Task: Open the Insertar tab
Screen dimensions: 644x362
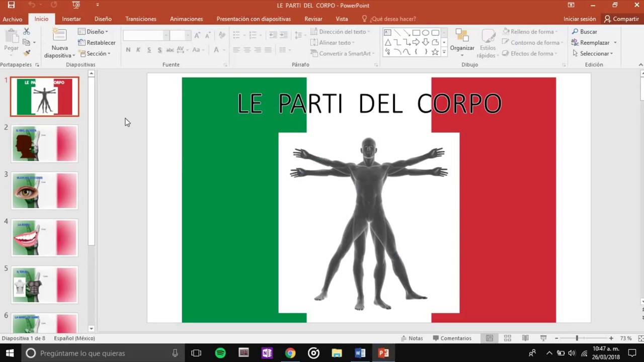Action: tap(71, 19)
